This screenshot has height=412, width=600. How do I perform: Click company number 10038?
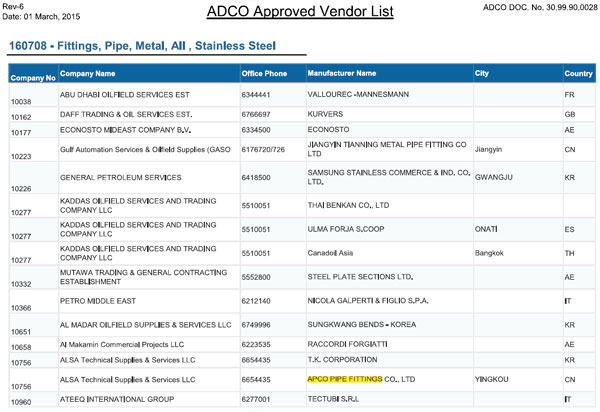coord(21,102)
